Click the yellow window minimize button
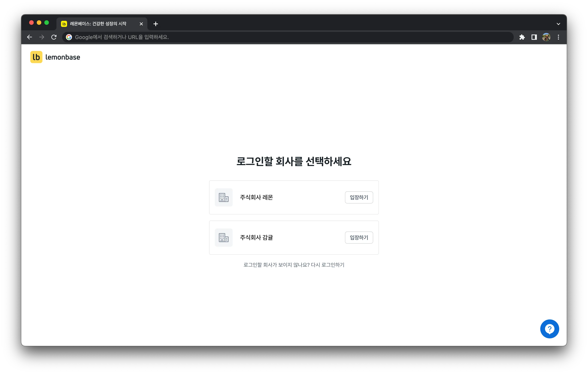This screenshot has height=374, width=588. [x=39, y=23]
